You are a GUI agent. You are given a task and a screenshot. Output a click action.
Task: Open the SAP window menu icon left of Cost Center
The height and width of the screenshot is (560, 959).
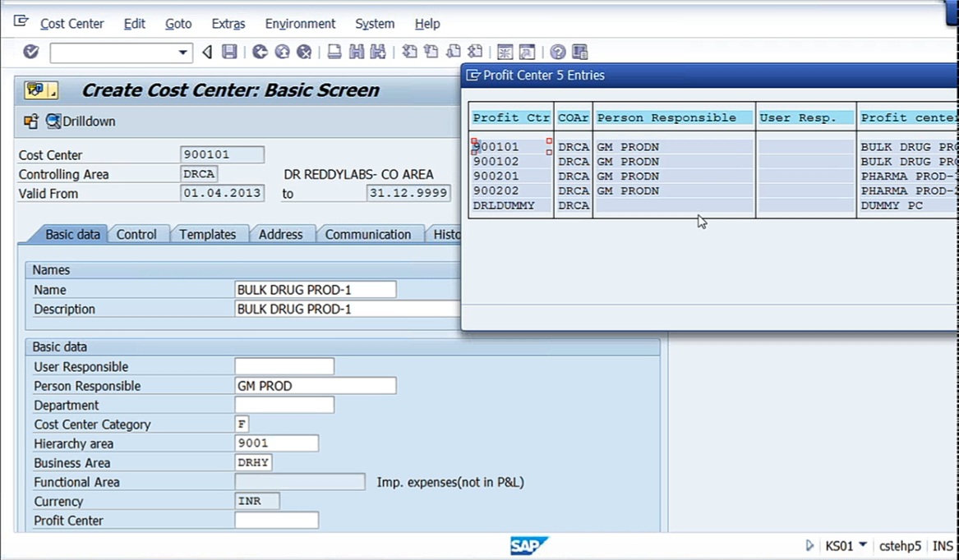click(21, 22)
